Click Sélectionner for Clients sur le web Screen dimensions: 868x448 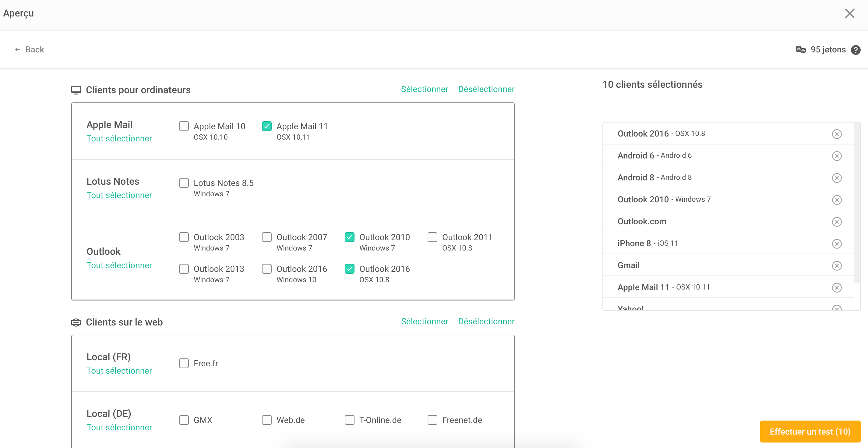[424, 321]
